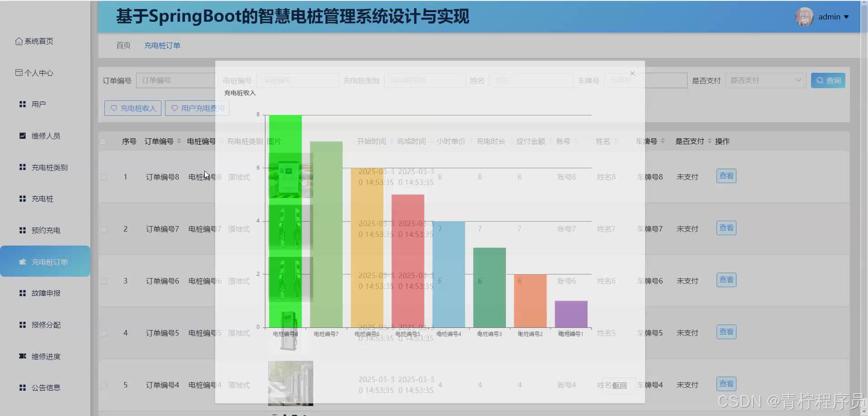
Task: Select the 充电桩订单 breadcrumb tab
Action: pos(162,45)
